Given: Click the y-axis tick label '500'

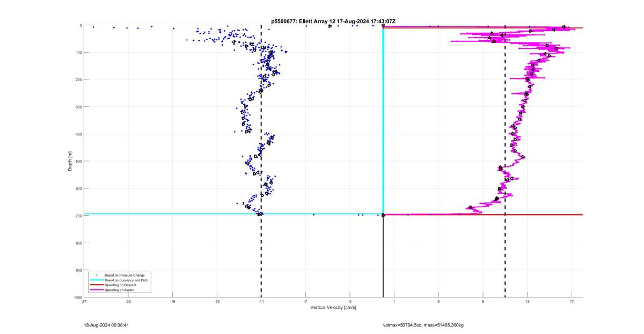Looking at the screenshot, I should 78,161.
